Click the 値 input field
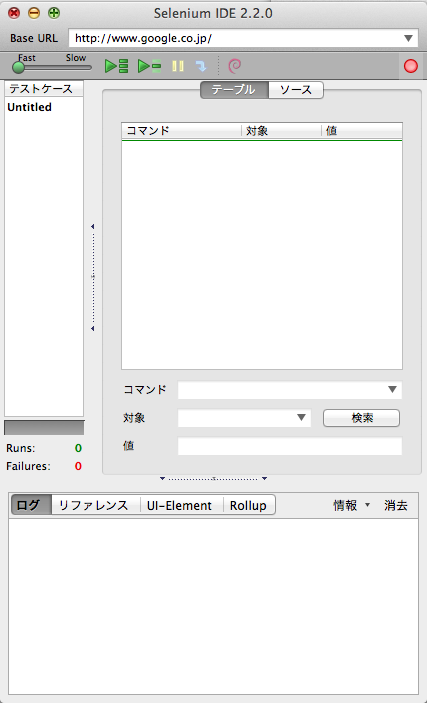Viewport: 427px width, 703px height. pyautogui.click(x=290, y=446)
